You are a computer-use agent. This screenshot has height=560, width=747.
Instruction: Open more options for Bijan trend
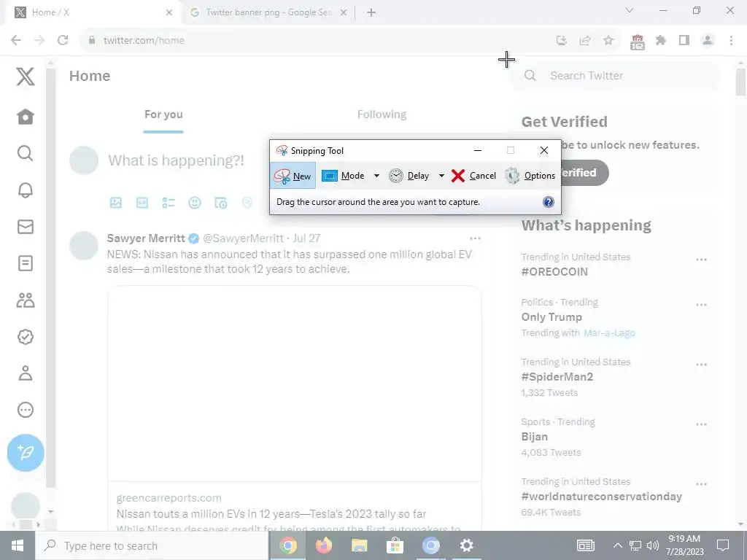(x=701, y=425)
